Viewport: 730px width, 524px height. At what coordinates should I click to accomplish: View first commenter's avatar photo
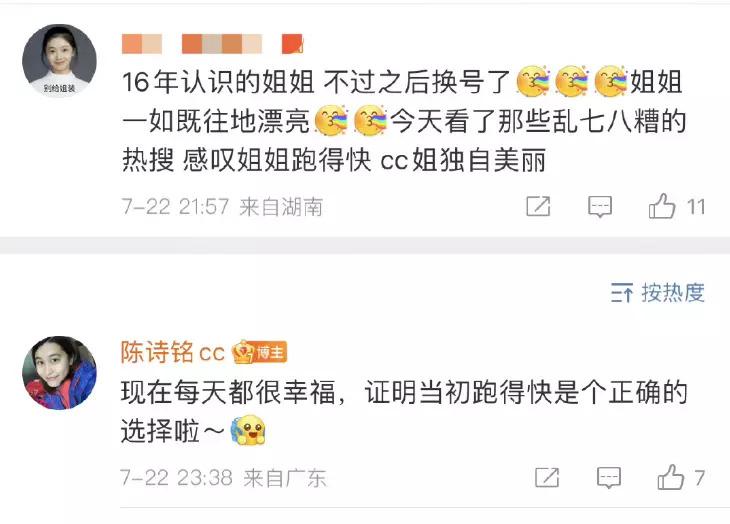[x=59, y=60]
